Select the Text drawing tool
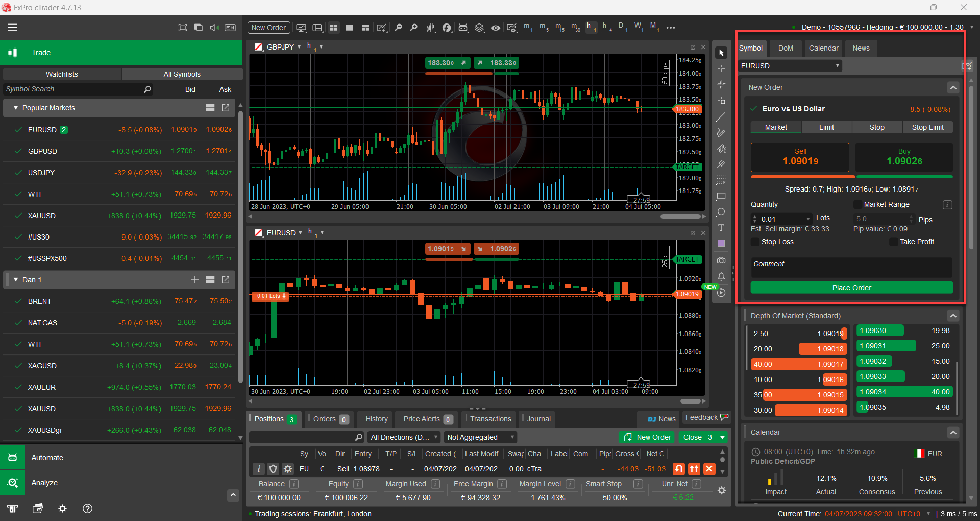980x521 pixels. tap(721, 228)
